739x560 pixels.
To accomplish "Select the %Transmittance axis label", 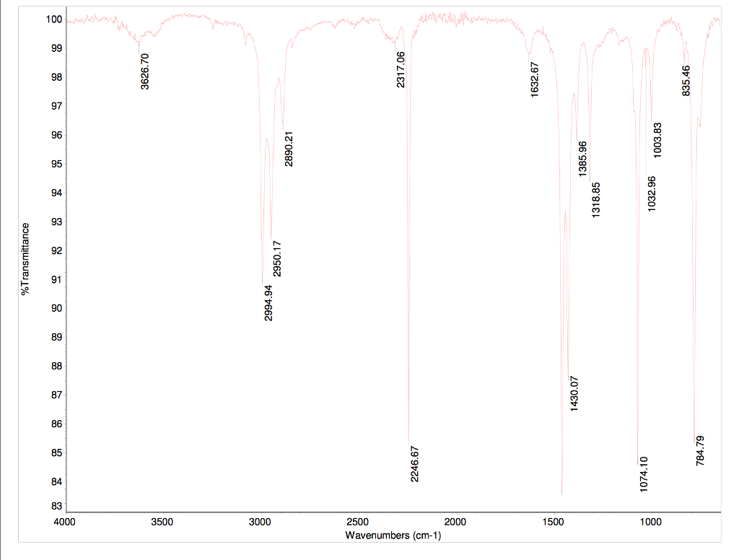I will (x=25, y=257).
